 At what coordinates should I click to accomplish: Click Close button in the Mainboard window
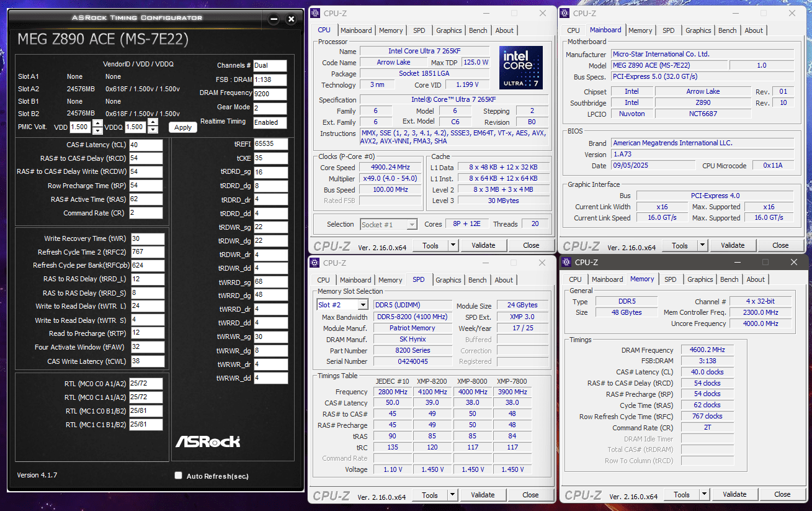coord(780,245)
